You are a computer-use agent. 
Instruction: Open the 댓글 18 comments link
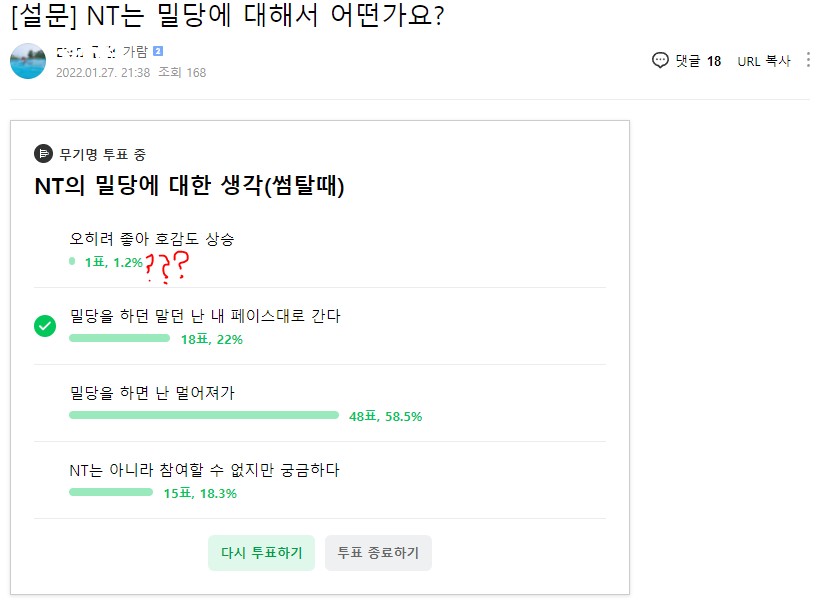(x=698, y=61)
